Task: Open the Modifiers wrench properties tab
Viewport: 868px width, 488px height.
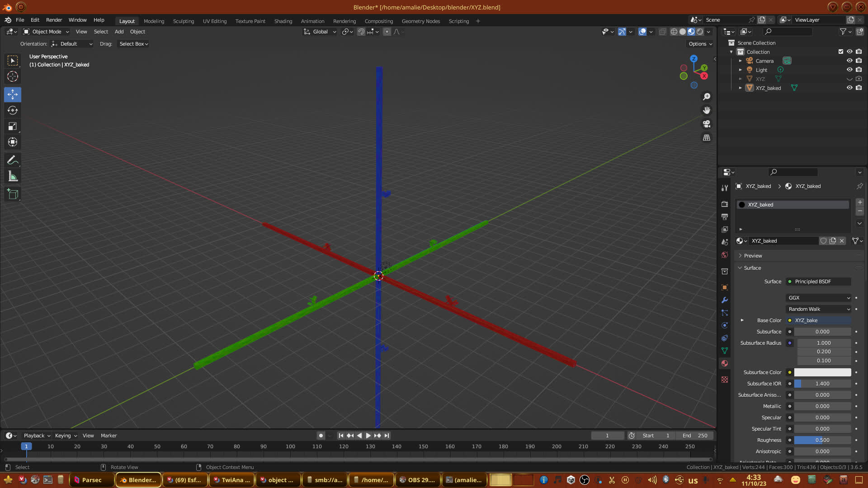Action: tap(725, 300)
